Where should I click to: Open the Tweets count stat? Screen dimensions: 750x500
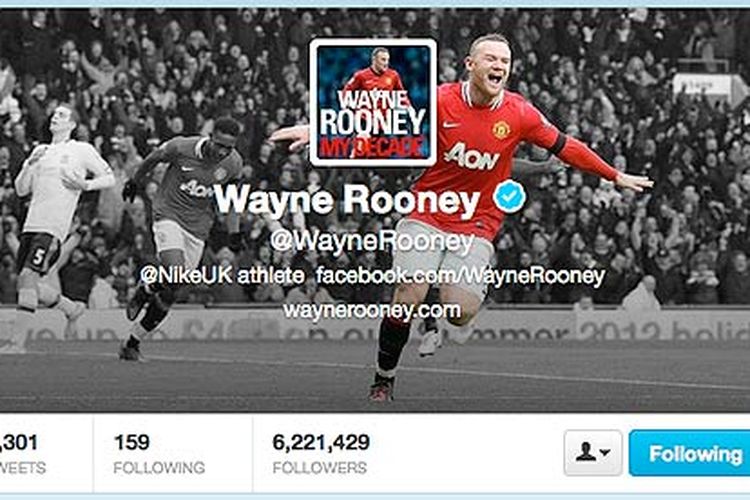[x=23, y=454]
